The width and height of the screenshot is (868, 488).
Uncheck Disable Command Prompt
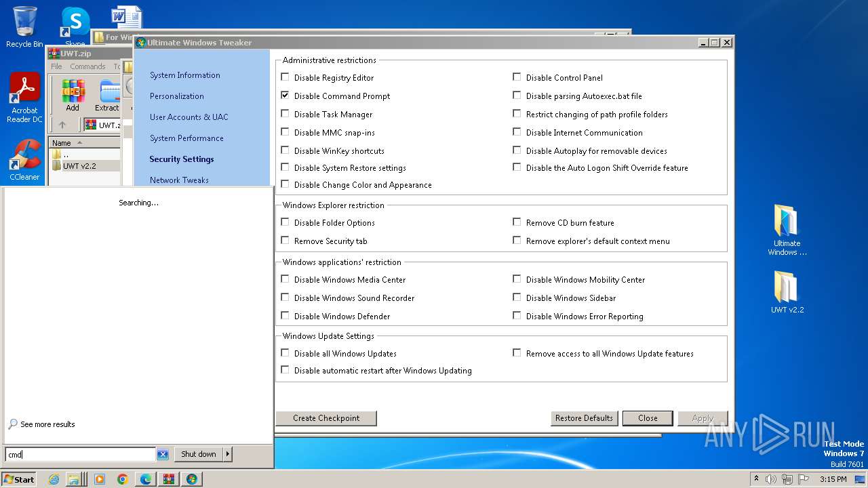pyautogui.click(x=285, y=96)
